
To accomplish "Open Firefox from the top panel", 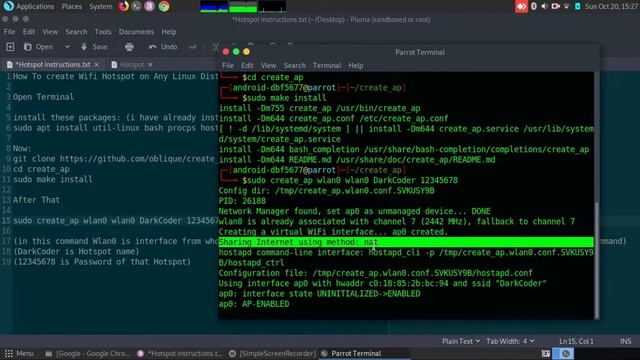I will 124,6.
